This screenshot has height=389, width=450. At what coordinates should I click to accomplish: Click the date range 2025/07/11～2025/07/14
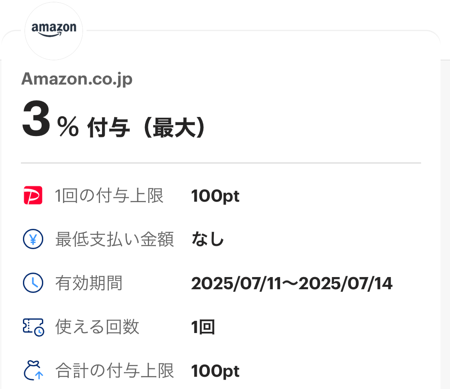click(292, 283)
